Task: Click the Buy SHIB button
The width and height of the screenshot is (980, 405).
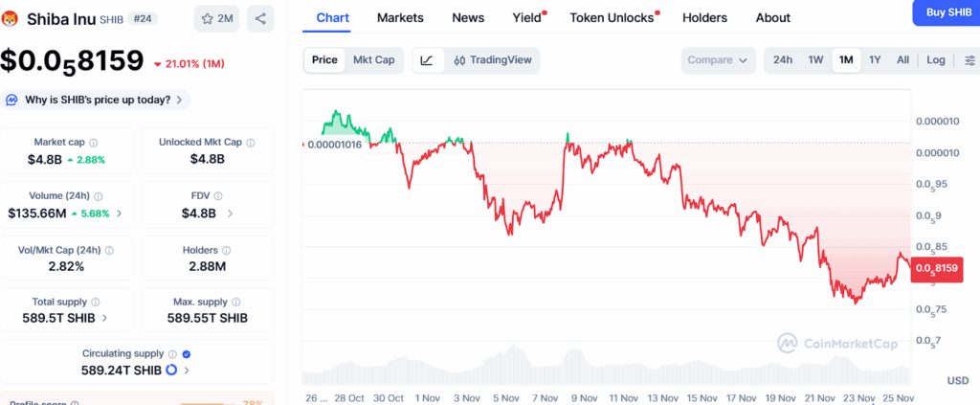Action: pos(946,11)
